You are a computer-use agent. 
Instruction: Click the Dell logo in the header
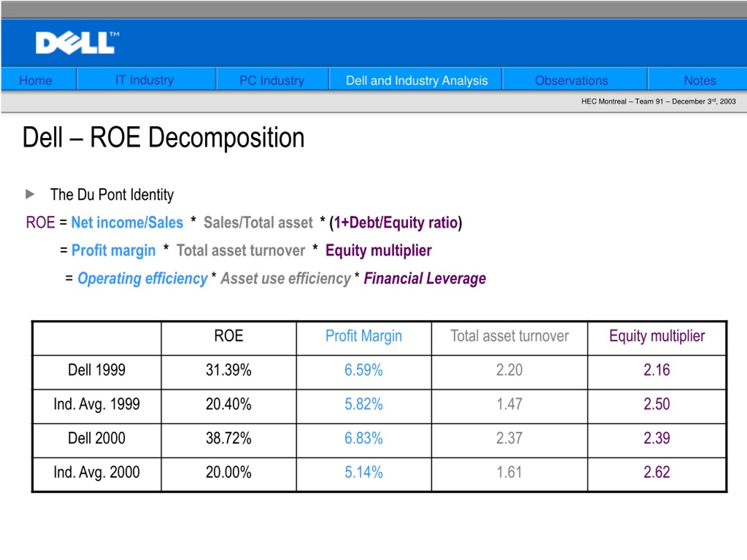pos(77,43)
